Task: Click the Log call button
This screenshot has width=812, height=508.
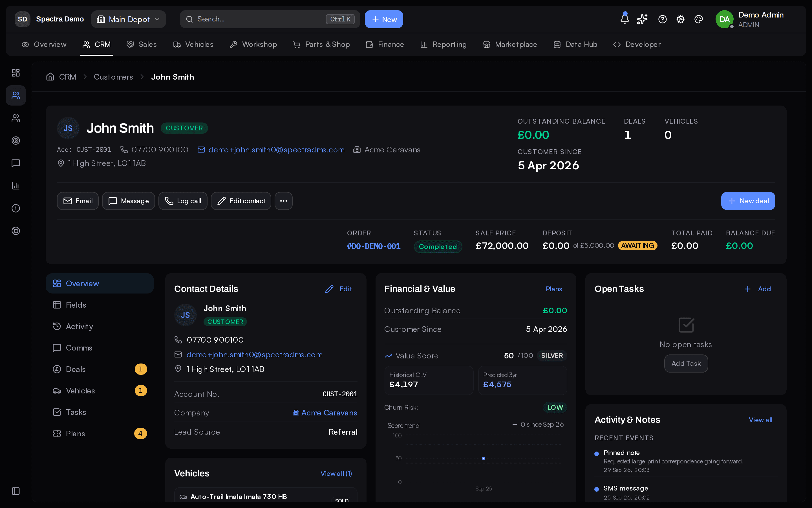Action: coord(183,201)
